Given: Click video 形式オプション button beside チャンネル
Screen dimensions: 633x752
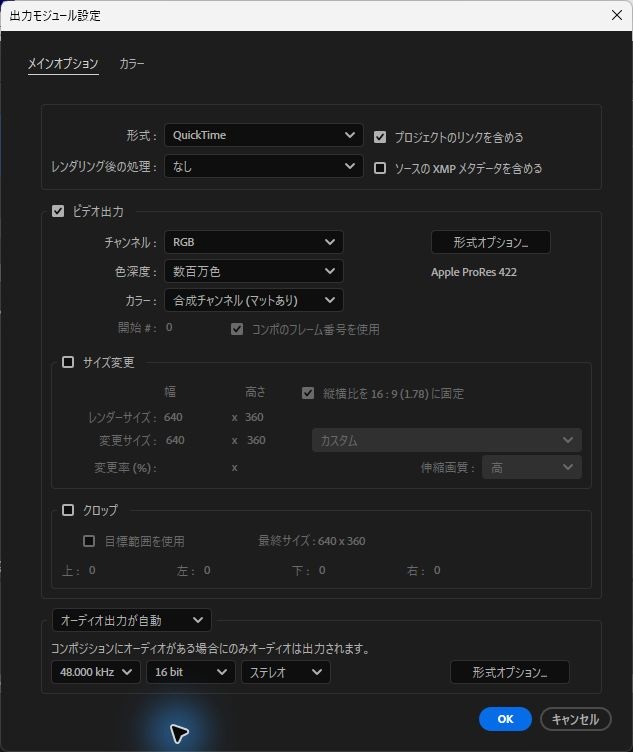Looking at the screenshot, I should click(x=491, y=242).
